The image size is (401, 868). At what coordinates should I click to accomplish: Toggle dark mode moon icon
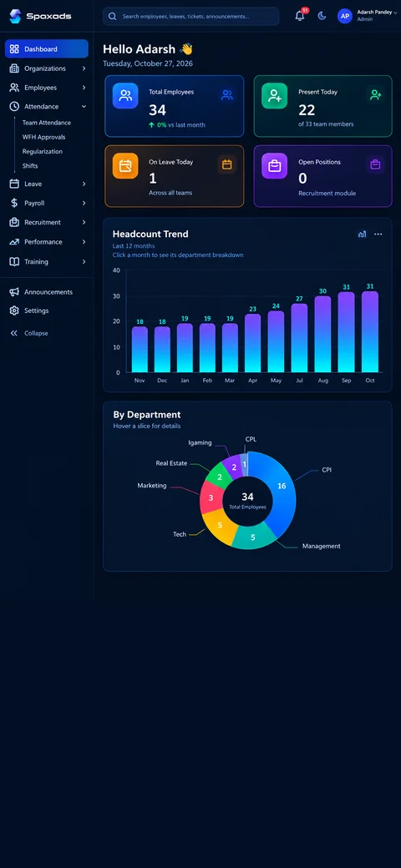(322, 16)
